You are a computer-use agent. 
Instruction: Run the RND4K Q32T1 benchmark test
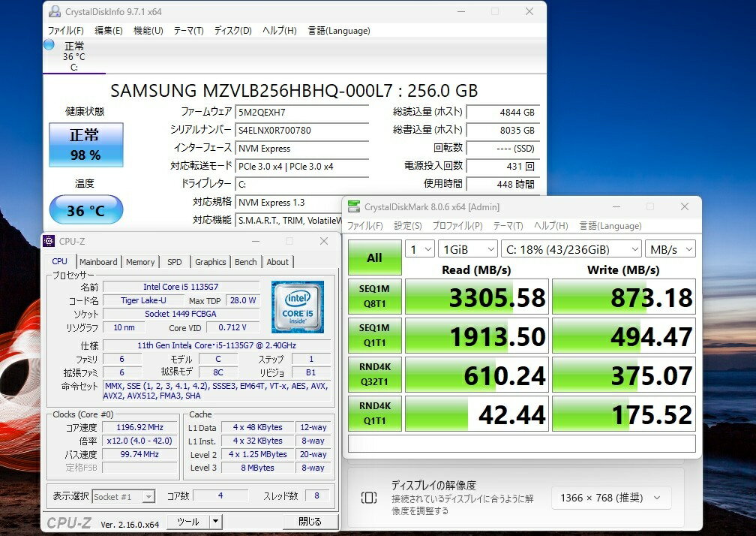coord(374,375)
